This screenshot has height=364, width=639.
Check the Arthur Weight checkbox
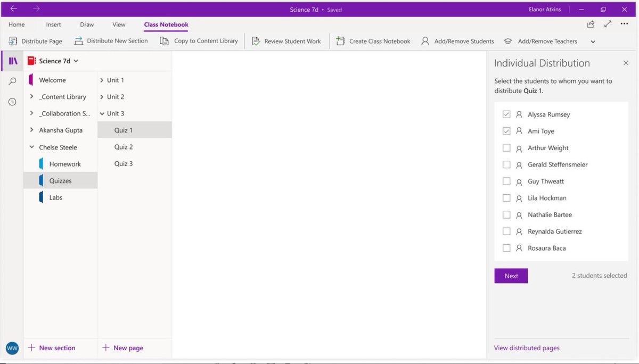coord(506,148)
